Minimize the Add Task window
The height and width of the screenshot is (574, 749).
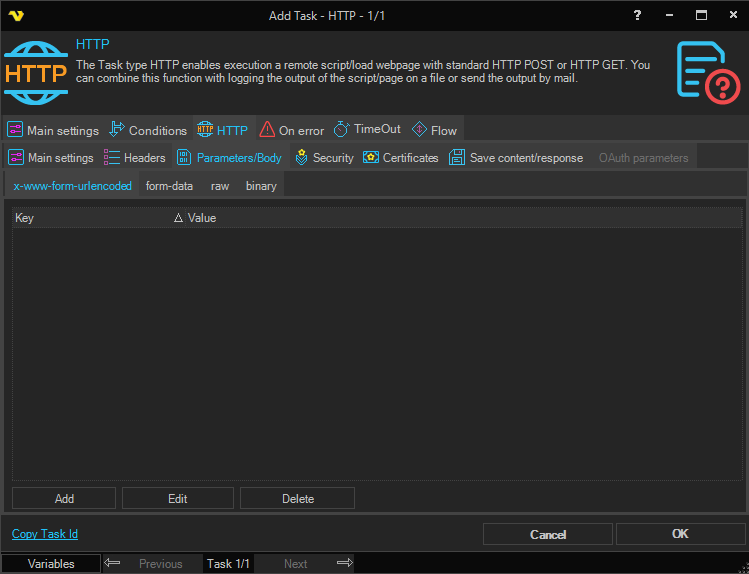tap(669, 15)
